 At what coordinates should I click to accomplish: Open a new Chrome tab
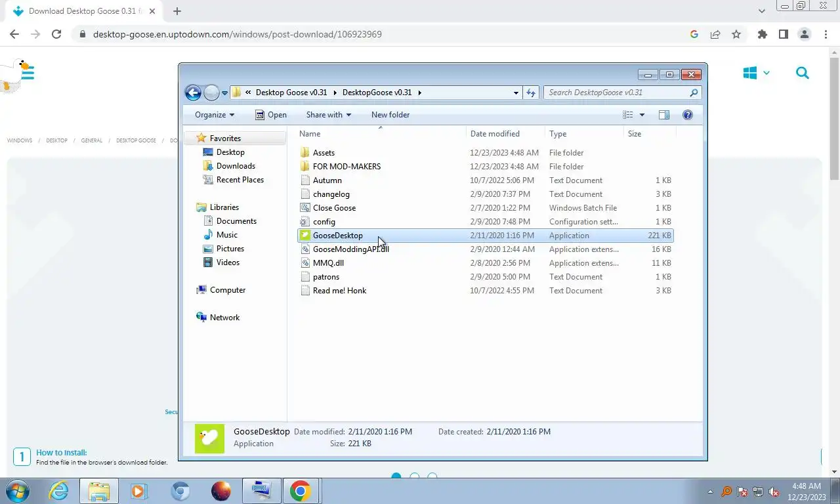[x=177, y=11]
